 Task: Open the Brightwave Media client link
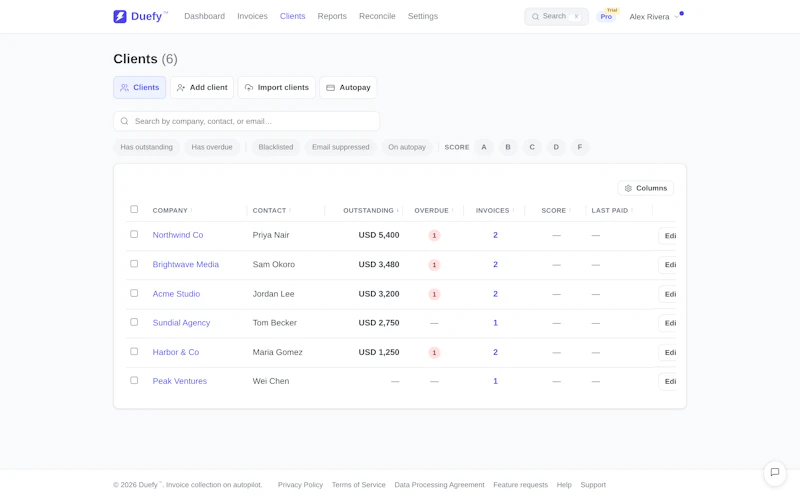pos(186,265)
